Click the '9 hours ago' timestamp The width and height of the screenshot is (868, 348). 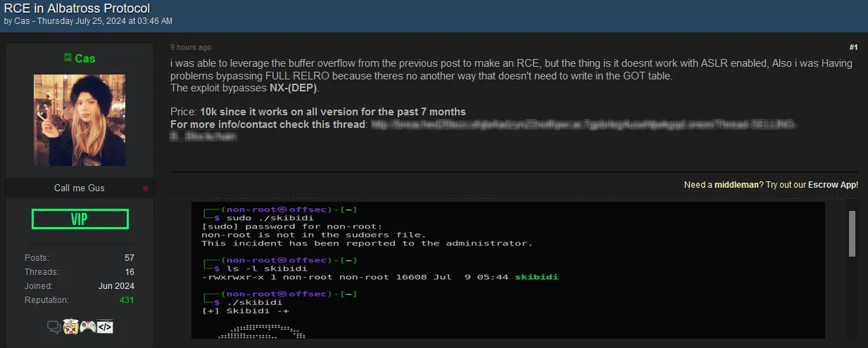(191, 47)
